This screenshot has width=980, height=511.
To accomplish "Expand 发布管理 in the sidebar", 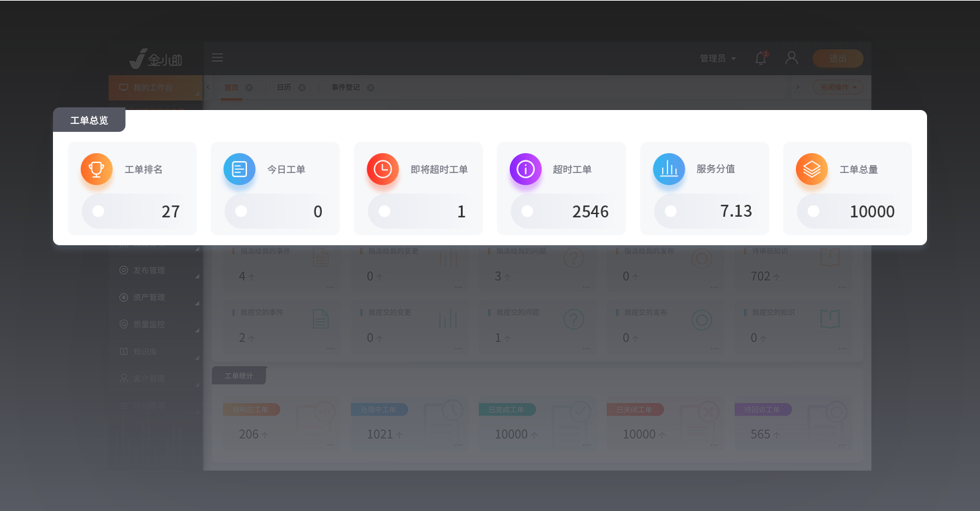I will click(x=149, y=270).
